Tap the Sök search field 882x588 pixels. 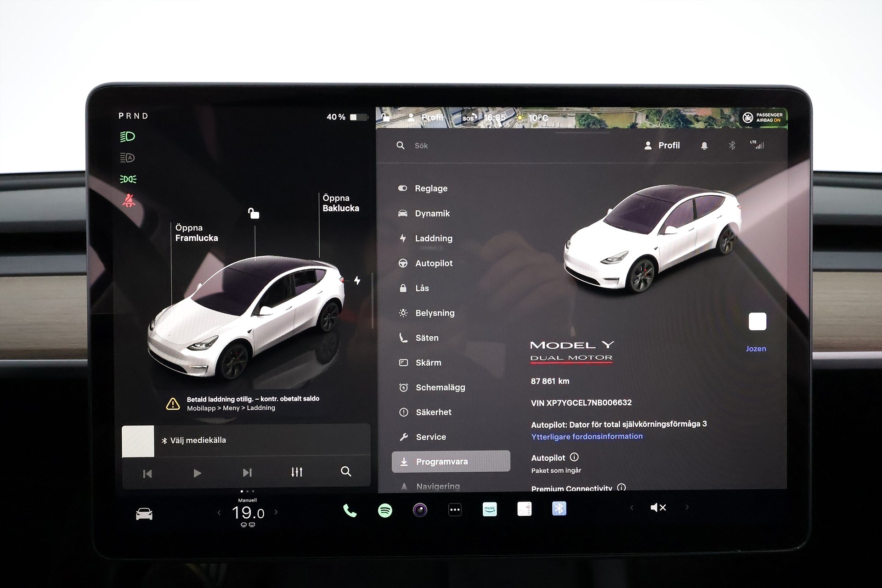pyautogui.click(x=421, y=146)
